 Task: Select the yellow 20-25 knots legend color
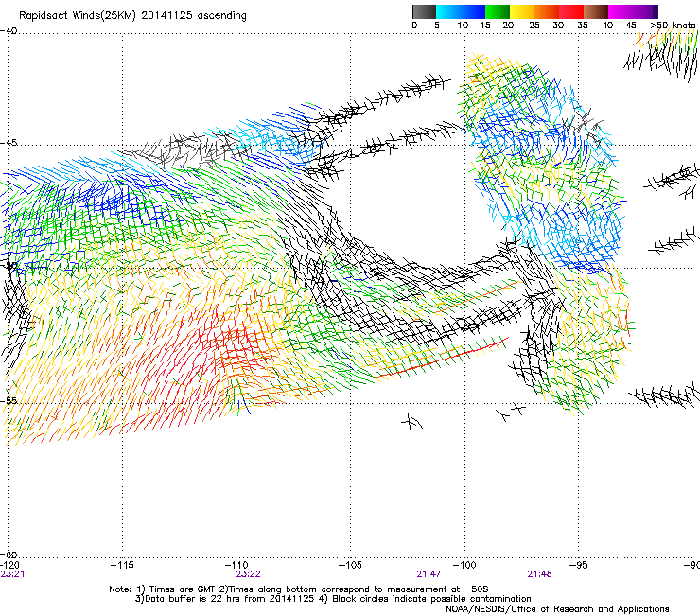point(522,11)
